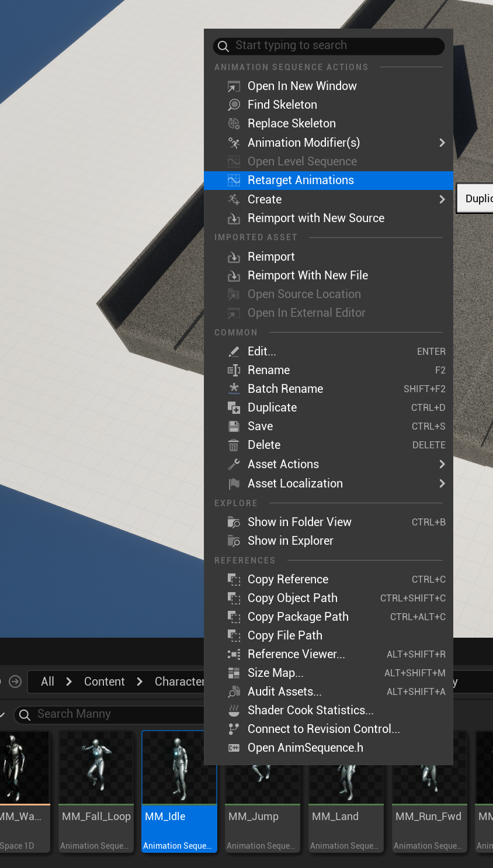Image resolution: width=493 pixels, height=868 pixels.
Task: Choose Copy Package Path
Action: [x=328, y=617]
